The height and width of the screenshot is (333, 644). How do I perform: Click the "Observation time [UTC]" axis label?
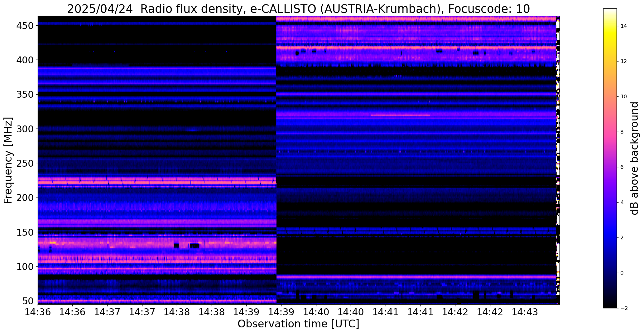pyautogui.click(x=298, y=324)
